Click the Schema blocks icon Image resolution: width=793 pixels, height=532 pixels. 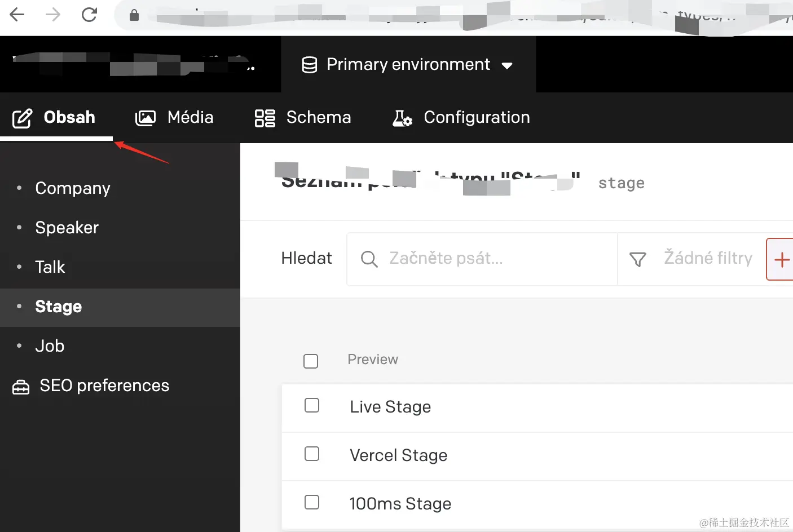tap(265, 118)
